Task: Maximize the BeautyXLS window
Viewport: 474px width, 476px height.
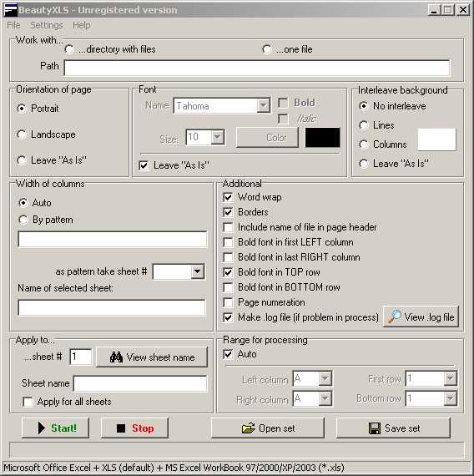Action: click(448, 10)
